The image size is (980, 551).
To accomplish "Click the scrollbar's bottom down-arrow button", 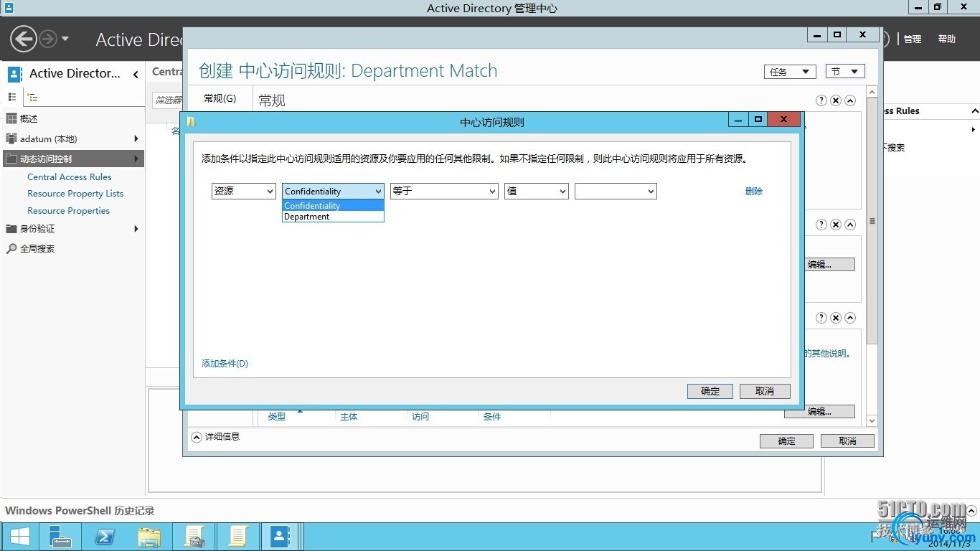I will (x=872, y=420).
